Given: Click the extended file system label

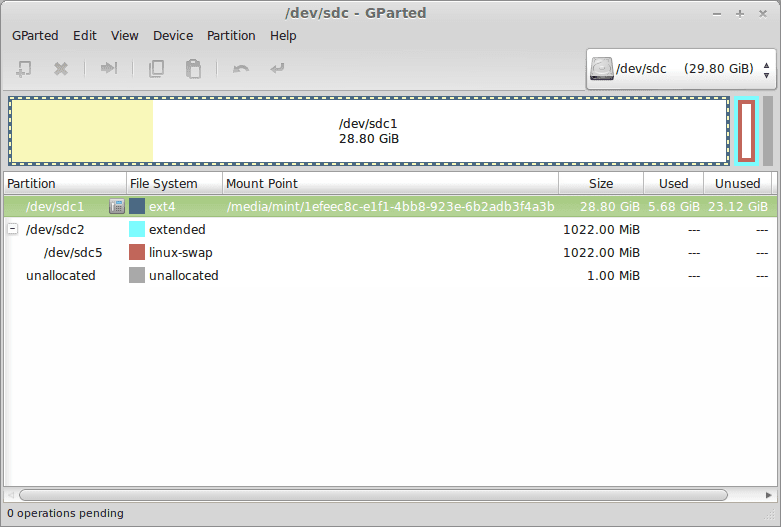Looking at the screenshot, I should pyautogui.click(x=177, y=229).
